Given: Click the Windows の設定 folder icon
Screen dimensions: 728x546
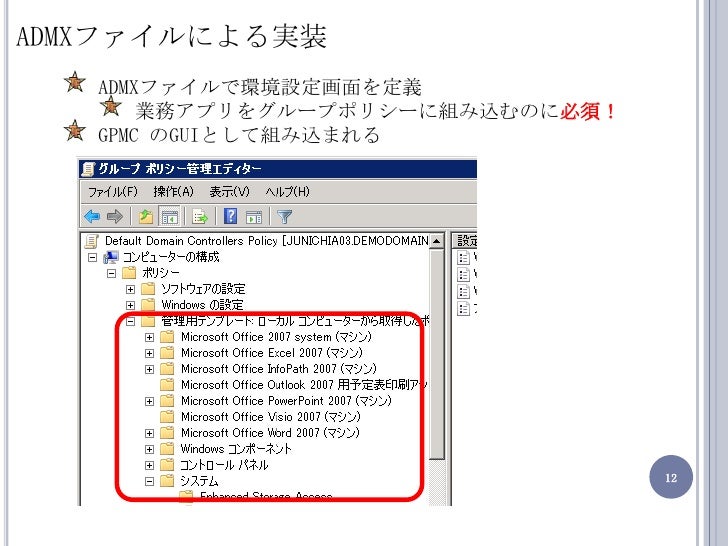Looking at the screenshot, I should [148, 305].
